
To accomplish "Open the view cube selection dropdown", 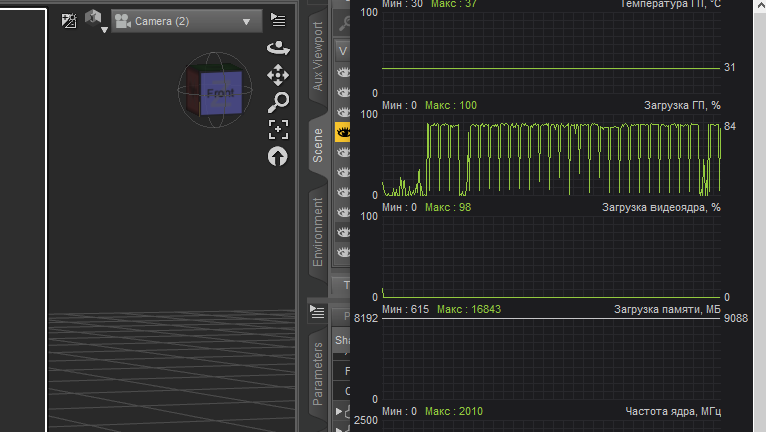I will (95, 22).
